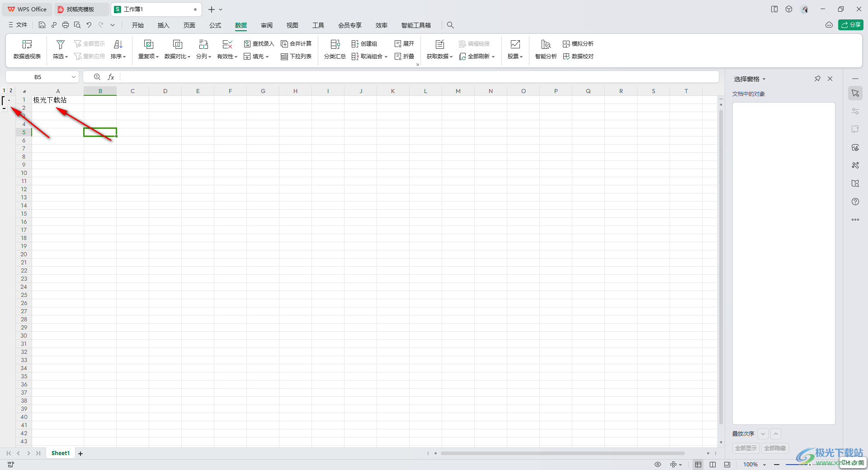This screenshot has width=868, height=470.
Task: Expand quick access toolbar customize arrow
Action: [113, 25]
